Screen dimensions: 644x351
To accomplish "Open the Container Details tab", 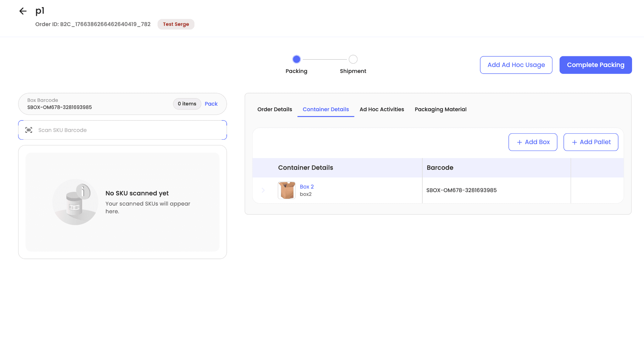I will [x=325, y=109].
